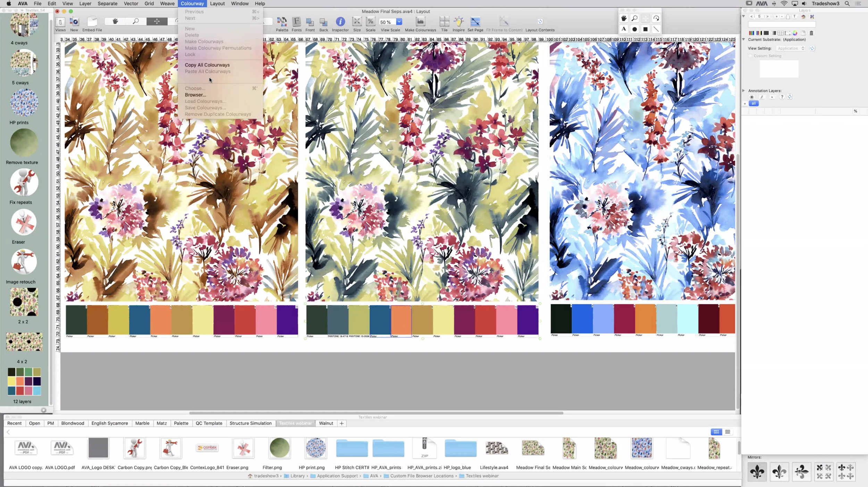Click the Make Colourways toolbar icon
Image resolution: width=868 pixels, height=487 pixels.
420,22
